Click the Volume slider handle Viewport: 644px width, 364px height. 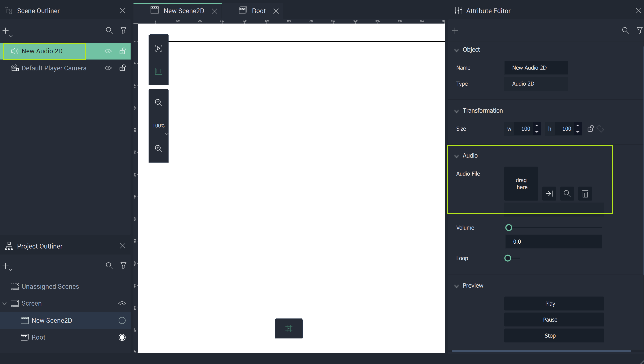509,227
